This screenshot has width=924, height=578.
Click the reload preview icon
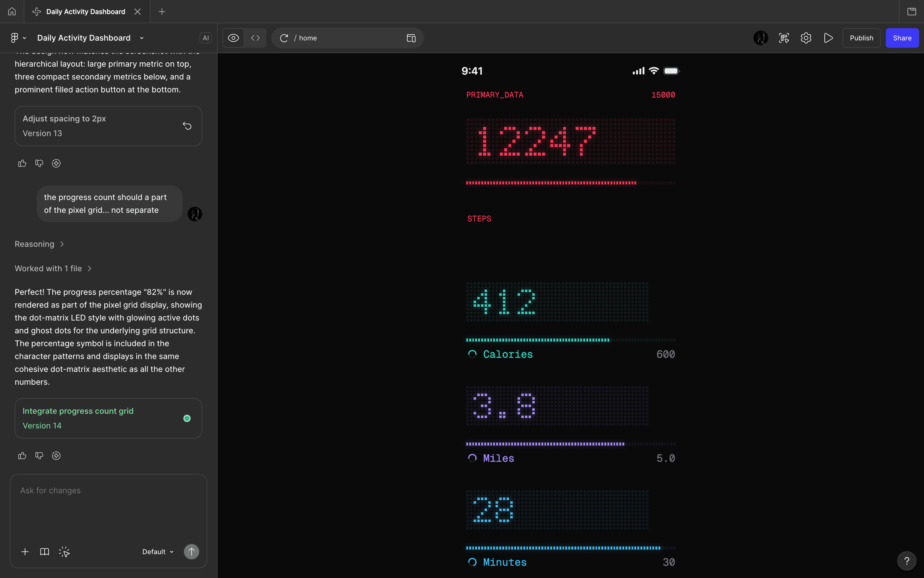click(284, 38)
